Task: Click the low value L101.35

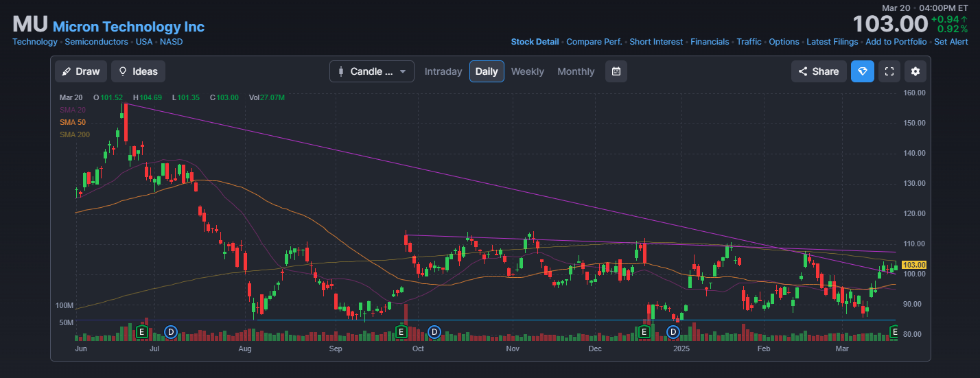Action: 185,97
